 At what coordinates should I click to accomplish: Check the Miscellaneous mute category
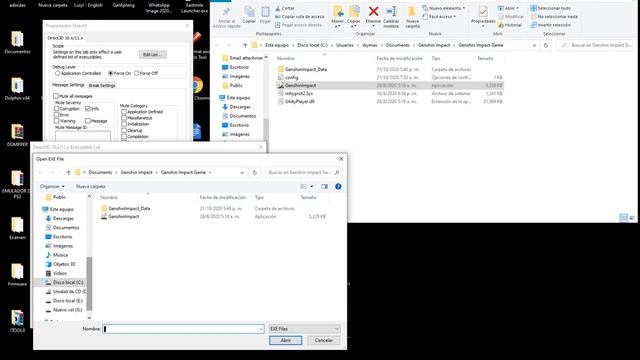click(x=124, y=118)
